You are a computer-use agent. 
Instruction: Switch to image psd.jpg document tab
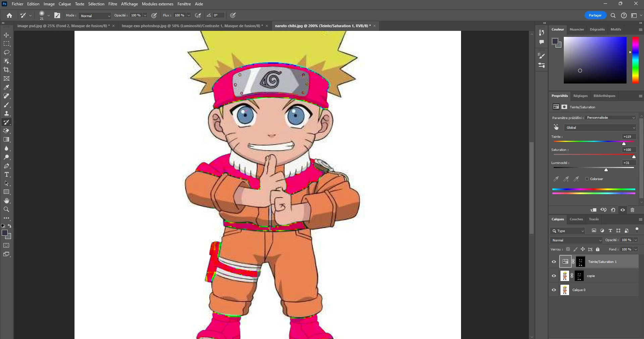(x=63, y=26)
